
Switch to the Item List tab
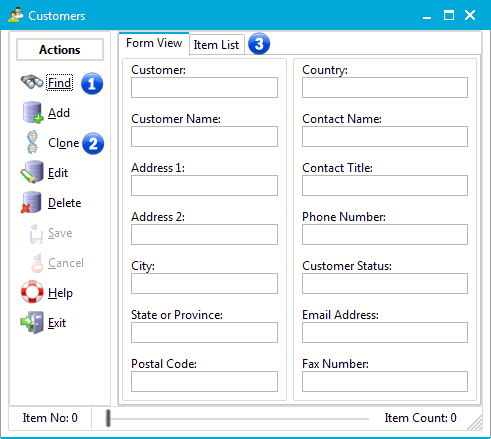(x=216, y=45)
